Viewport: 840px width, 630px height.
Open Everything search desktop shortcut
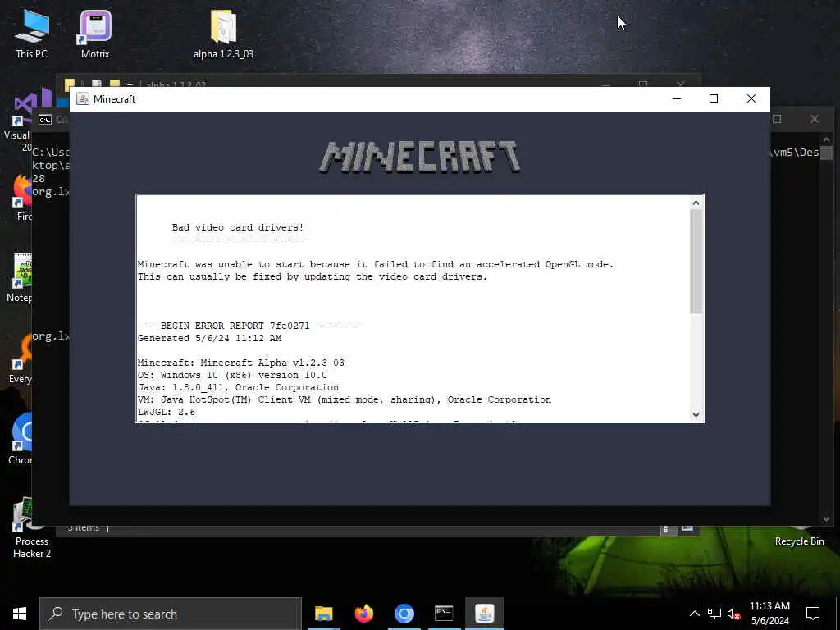(20, 359)
